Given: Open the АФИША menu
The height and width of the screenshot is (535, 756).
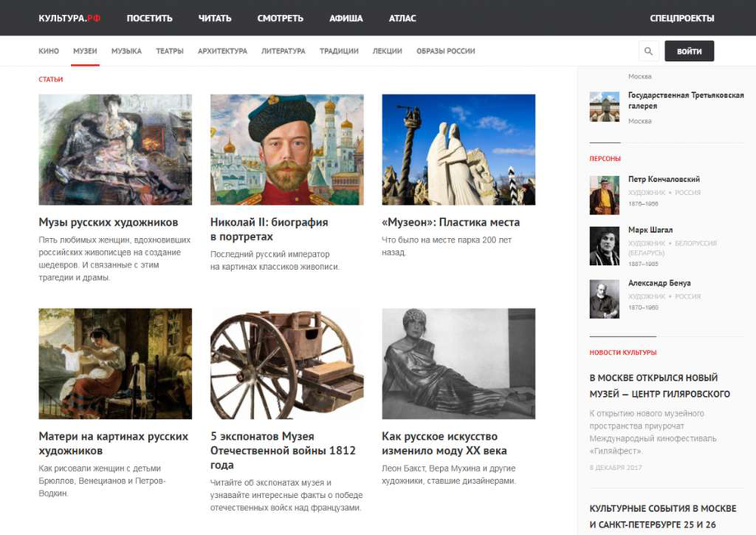Looking at the screenshot, I should point(346,18).
